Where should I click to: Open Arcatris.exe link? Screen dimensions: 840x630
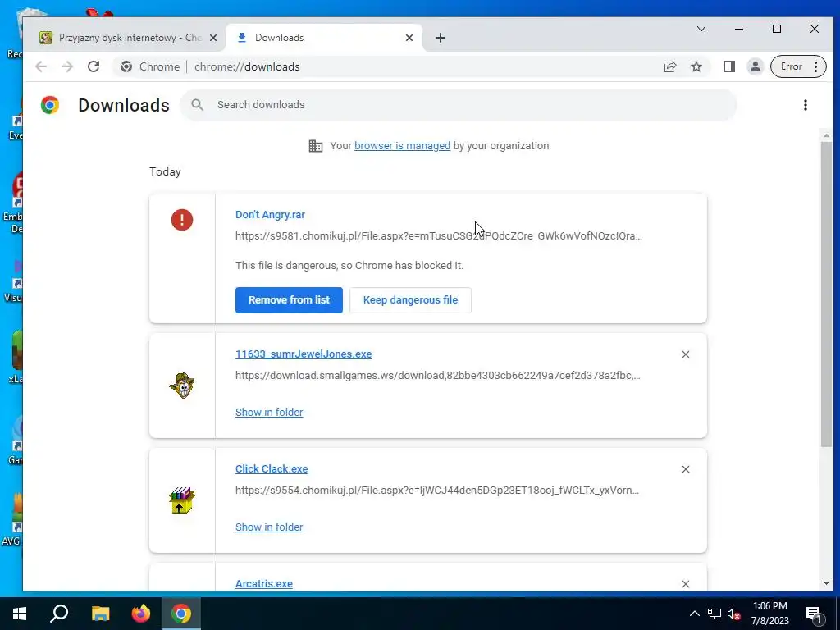point(263,583)
